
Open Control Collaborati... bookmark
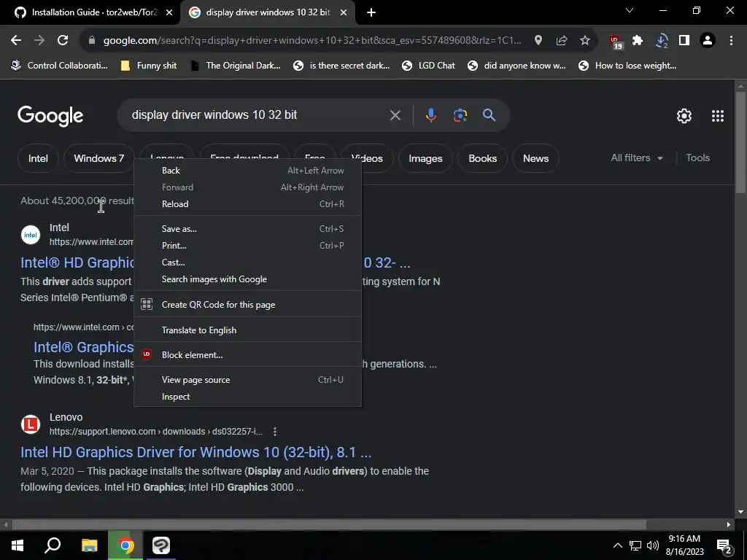[60, 66]
